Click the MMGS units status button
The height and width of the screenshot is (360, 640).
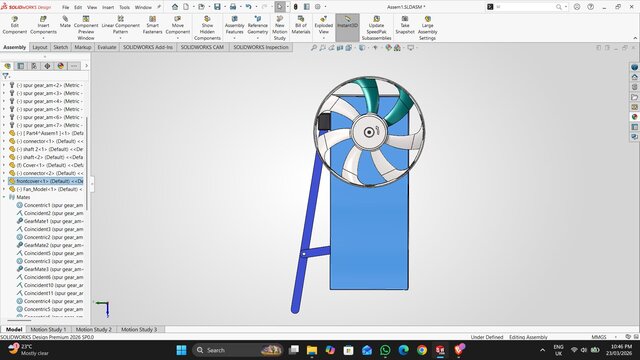(x=598, y=337)
